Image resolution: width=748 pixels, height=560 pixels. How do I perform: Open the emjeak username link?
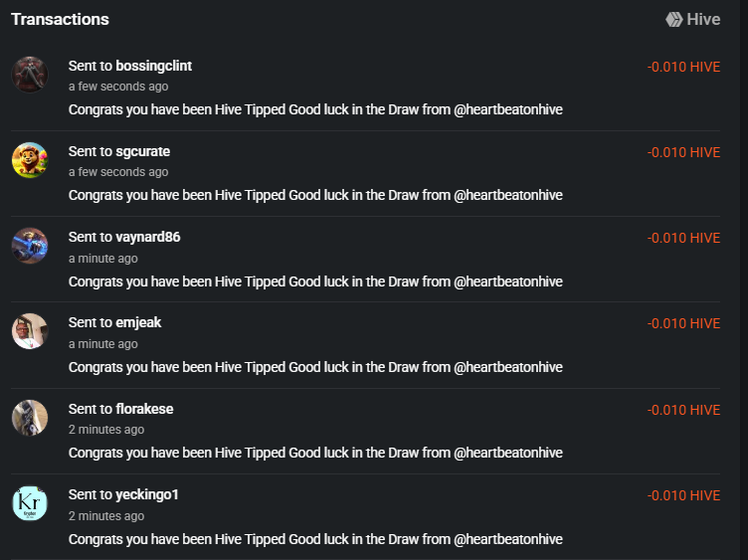click(x=138, y=322)
